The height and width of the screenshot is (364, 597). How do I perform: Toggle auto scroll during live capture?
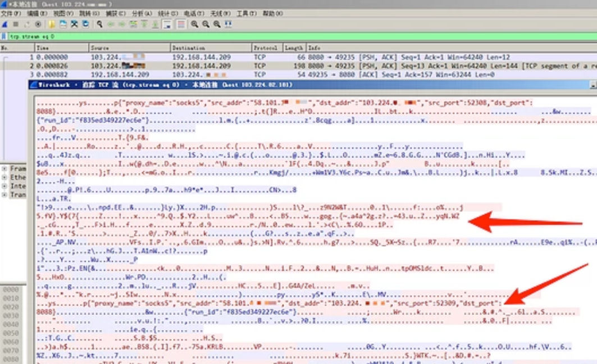(167, 24)
